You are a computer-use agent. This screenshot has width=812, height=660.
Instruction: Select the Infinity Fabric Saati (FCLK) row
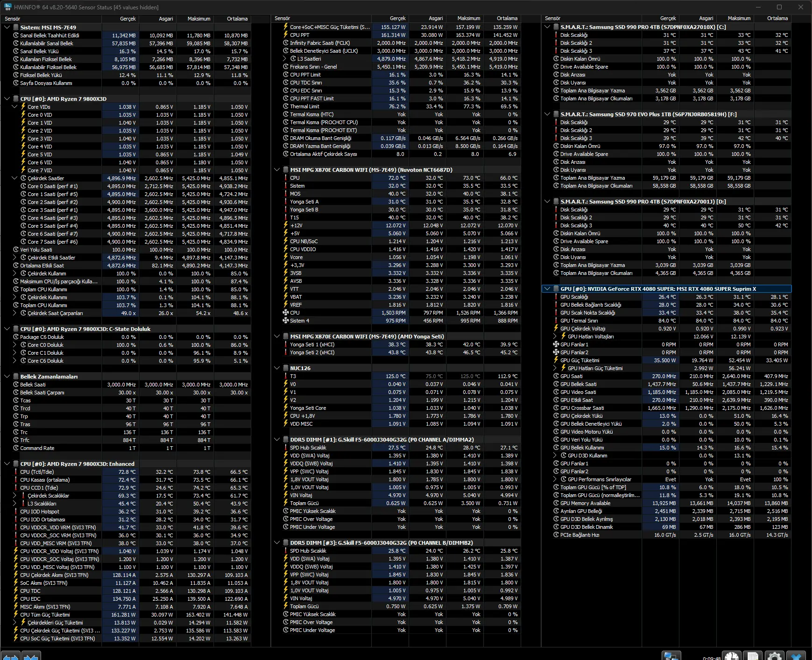click(401, 43)
